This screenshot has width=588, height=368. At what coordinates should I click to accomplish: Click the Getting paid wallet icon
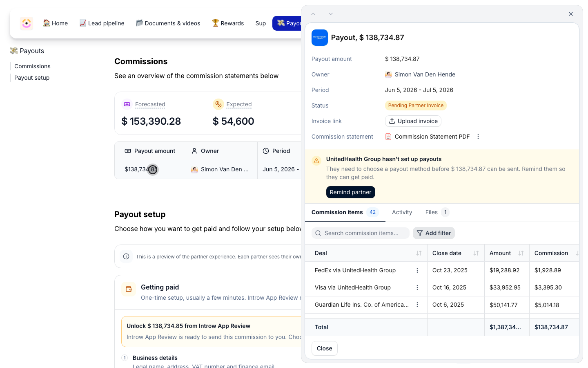[129, 289]
